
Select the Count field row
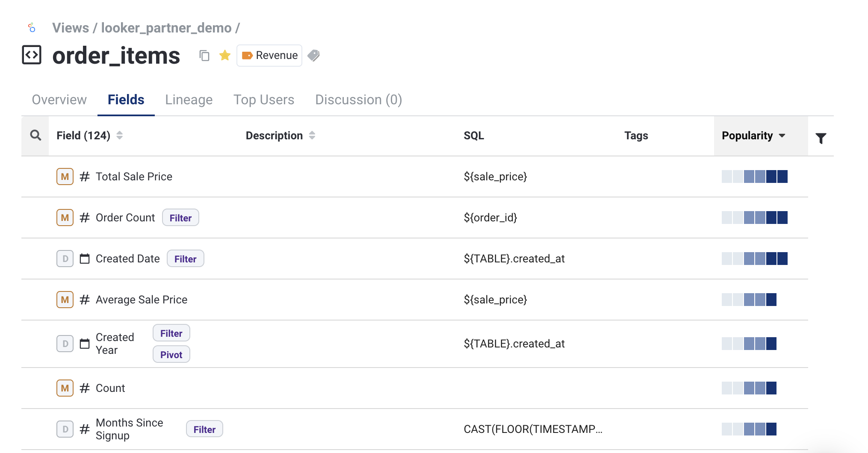(110, 388)
